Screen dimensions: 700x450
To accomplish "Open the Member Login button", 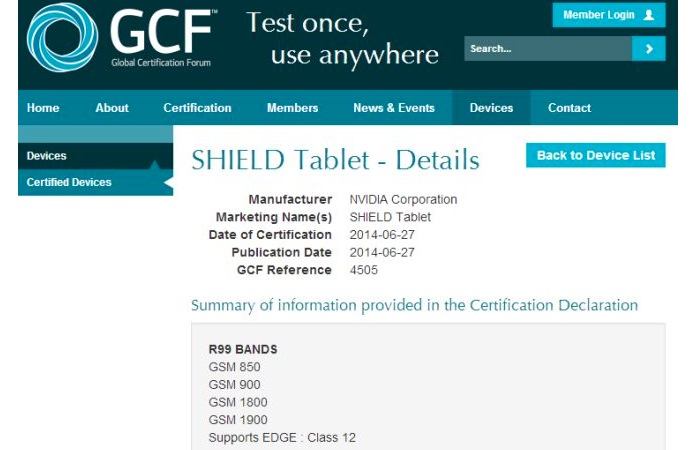I will (x=609, y=15).
